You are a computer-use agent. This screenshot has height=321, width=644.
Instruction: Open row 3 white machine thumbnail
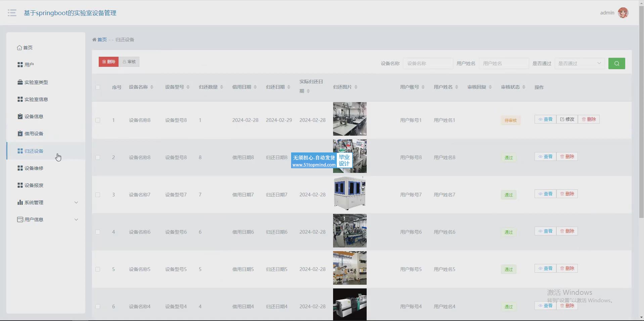(350, 193)
